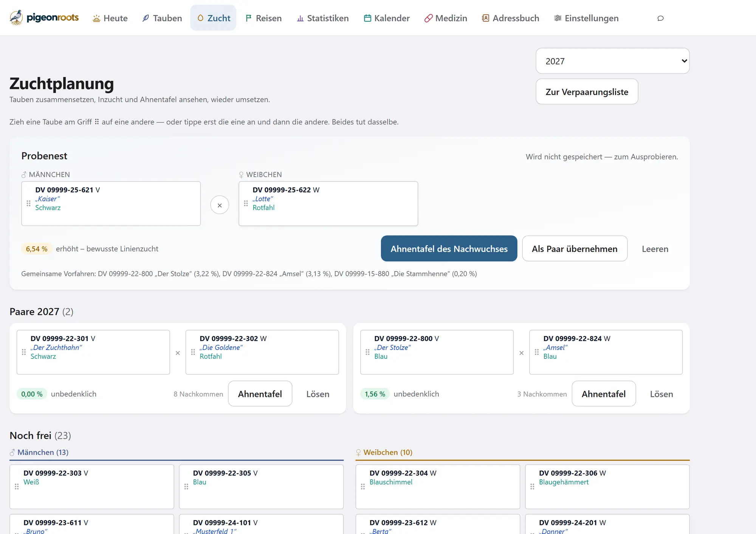Image resolution: width=756 pixels, height=534 pixels.
Task: Open Ahnentafel for Der Zuchthahn pair
Action: tap(260, 394)
